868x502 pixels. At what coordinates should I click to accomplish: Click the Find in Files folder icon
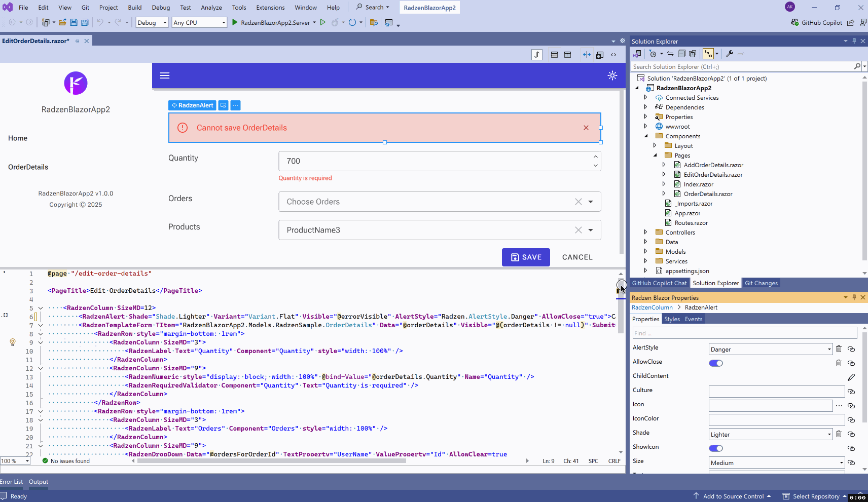point(374,22)
